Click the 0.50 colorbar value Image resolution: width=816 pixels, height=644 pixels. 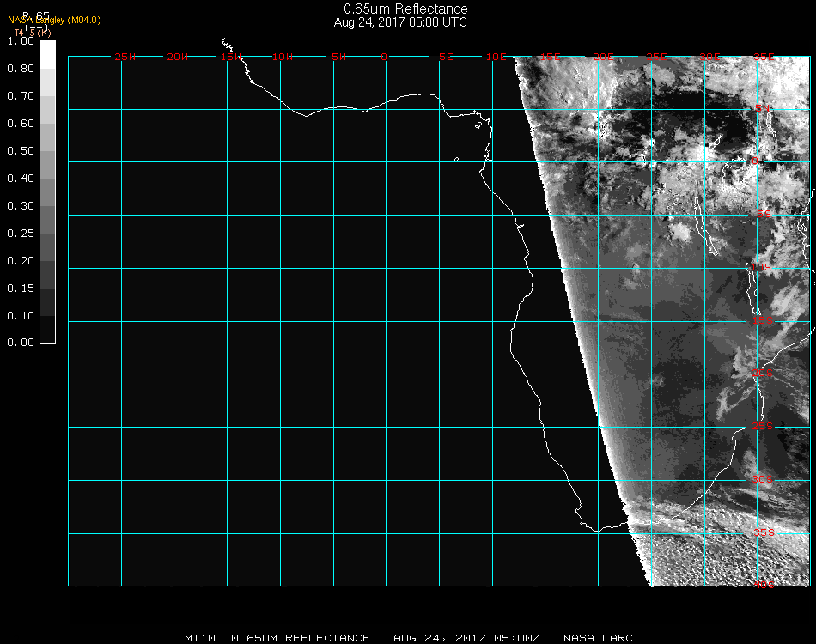(21, 151)
